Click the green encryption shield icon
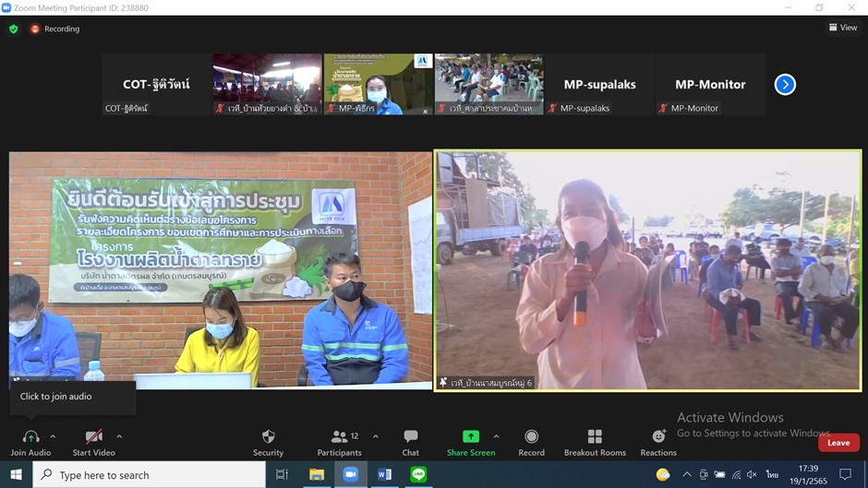Screen dimensions: 868x488 14,29
